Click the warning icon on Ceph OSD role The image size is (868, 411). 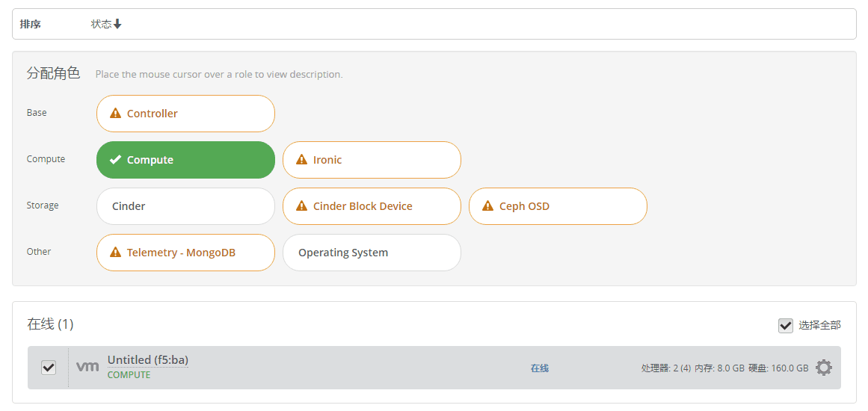point(487,206)
